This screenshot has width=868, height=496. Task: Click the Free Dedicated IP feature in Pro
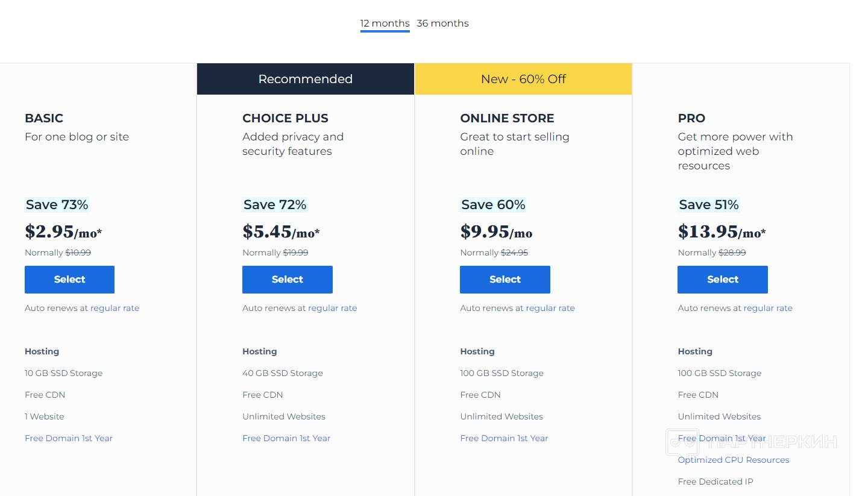tap(715, 482)
